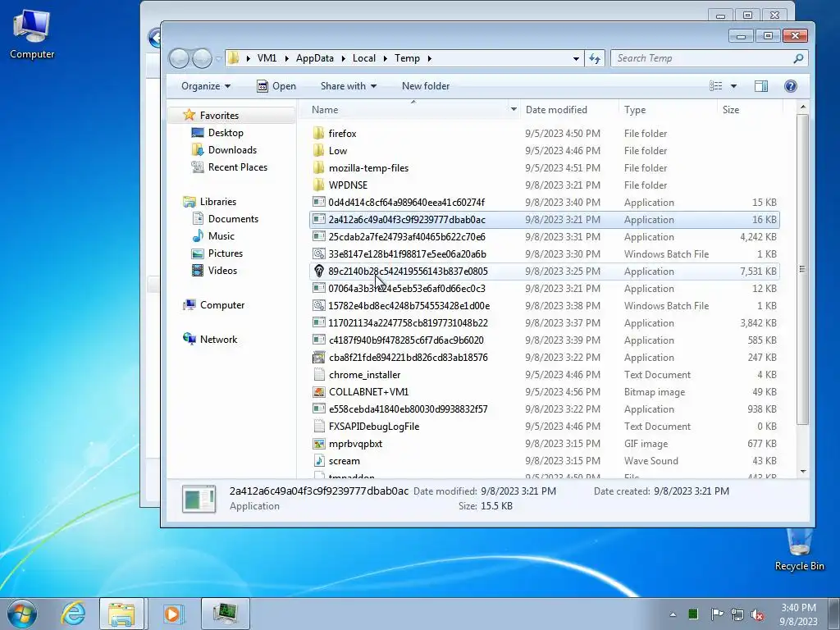Click icon of batch file 15782e4bd8ec4248b754553428e1d00e
This screenshot has width=840, height=630.
point(319,305)
